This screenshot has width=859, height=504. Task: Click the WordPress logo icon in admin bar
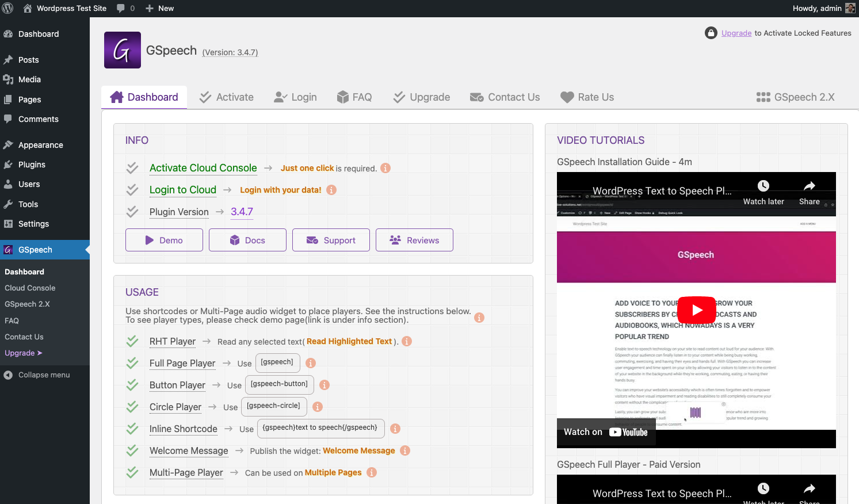8,8
